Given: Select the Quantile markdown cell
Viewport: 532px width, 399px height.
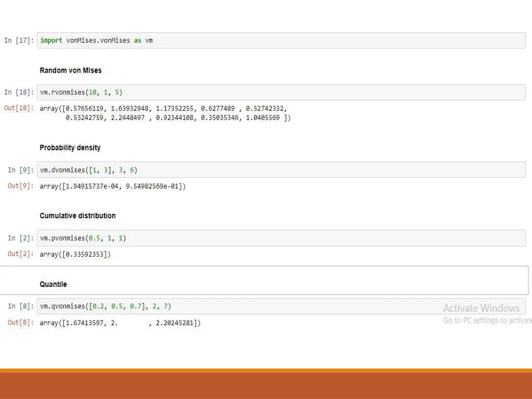Looking at the screenshot, I should pos(264,281).
